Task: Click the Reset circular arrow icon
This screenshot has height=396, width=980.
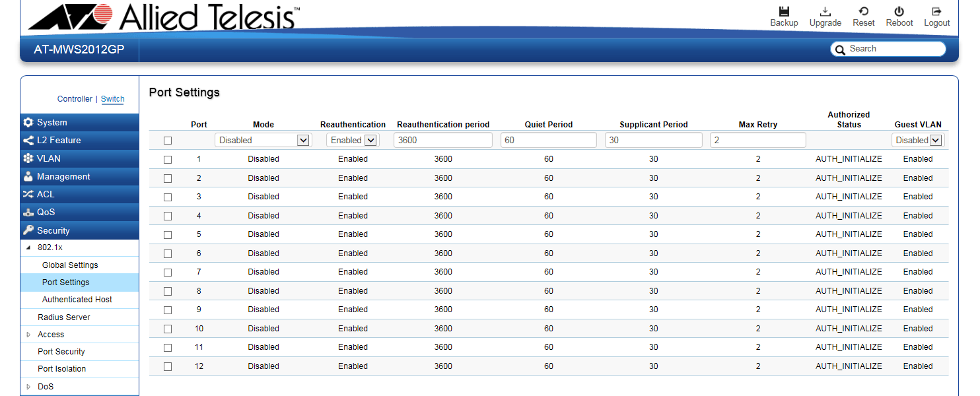Action: [864, 11]
